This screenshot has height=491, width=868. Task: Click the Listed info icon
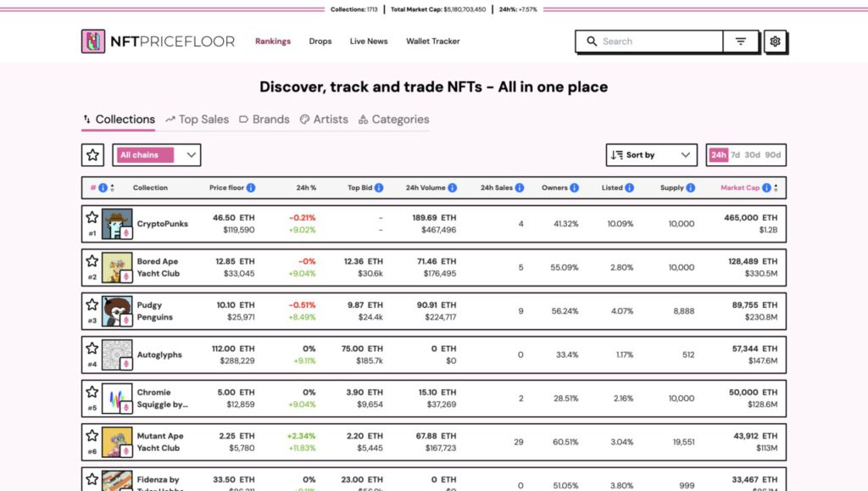pos(630,187)
